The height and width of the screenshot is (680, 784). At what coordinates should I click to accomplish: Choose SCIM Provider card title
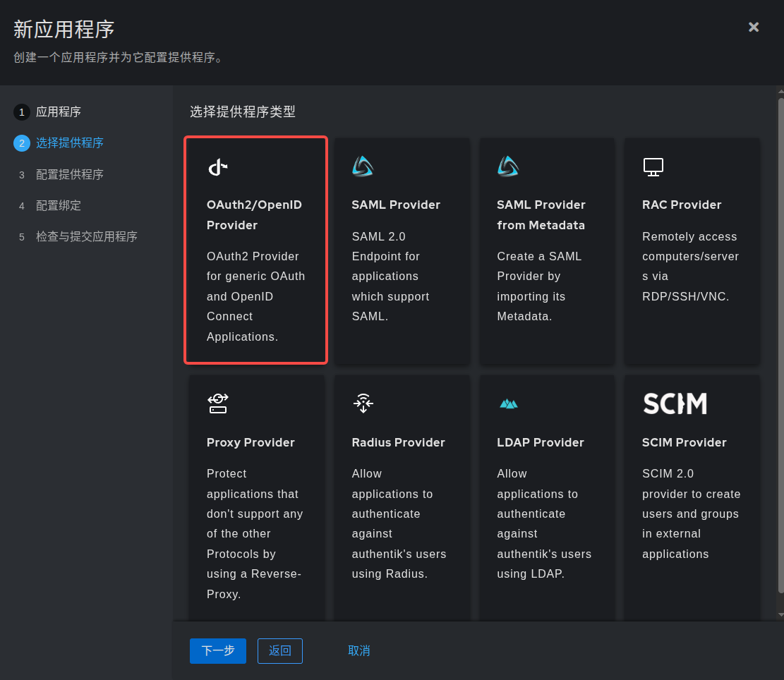tap(684, 443)
